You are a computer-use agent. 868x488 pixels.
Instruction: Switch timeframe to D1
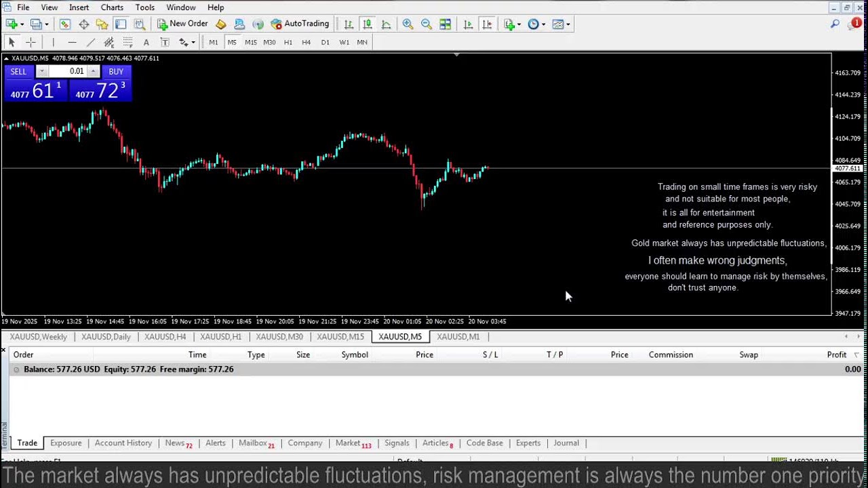325,42
